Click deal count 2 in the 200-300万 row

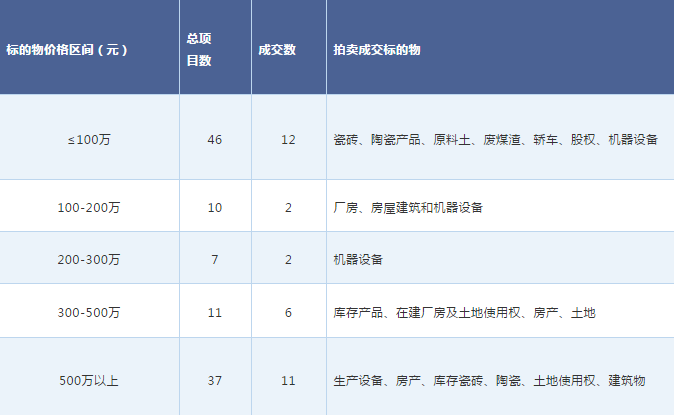[288, 260]
